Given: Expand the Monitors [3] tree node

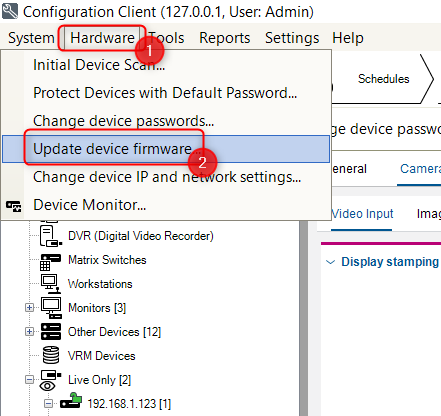Looking at the screenshot, I should click(29, 307).
